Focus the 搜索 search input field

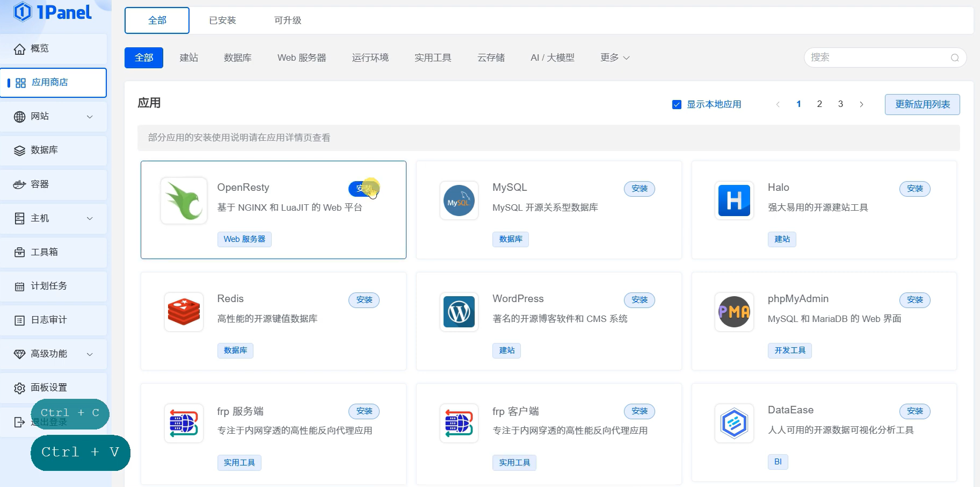pyautogui.click(x=885, y=58)
